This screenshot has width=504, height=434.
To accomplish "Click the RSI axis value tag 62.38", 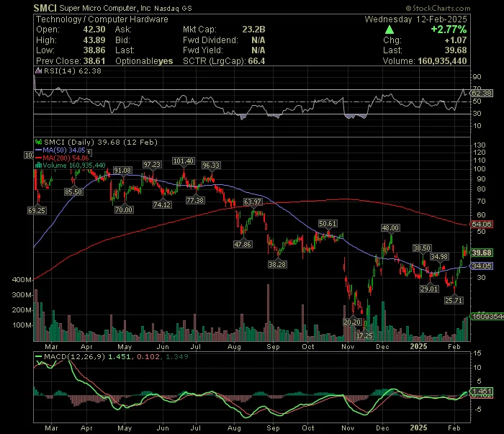I will [482, 94].
